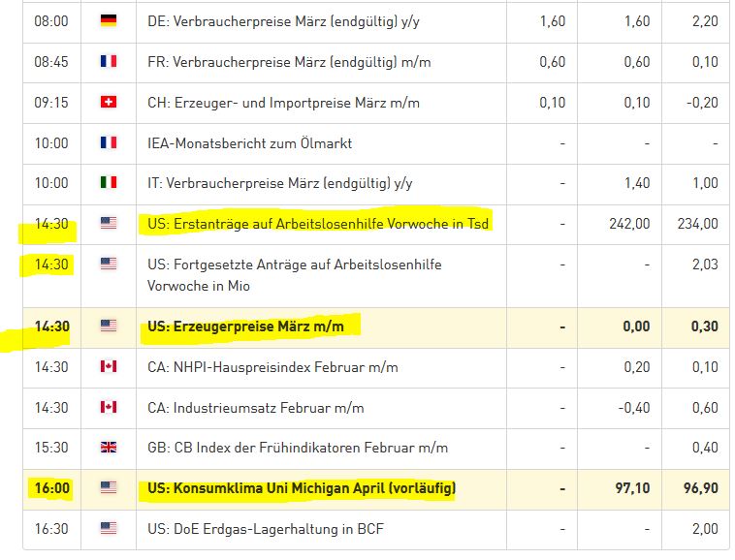Open IEA-Monatsbericht zum Ölmarkt entry
Screen dimensions: 735x560
[249, 142]
